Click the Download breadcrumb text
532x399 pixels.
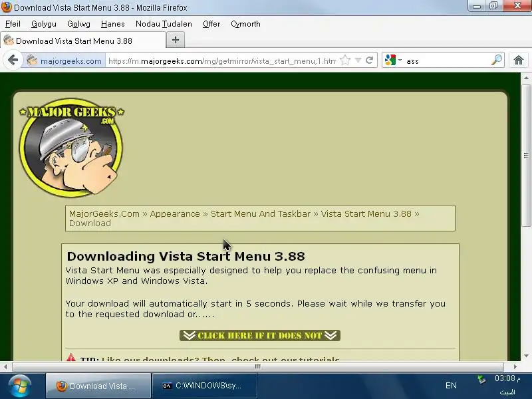pos(90,223)
